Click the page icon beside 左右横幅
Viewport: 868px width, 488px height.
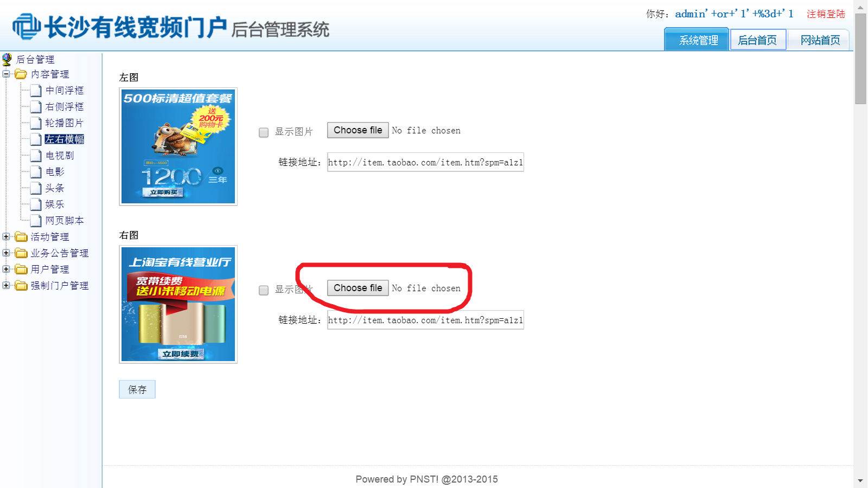coord(36,139)
